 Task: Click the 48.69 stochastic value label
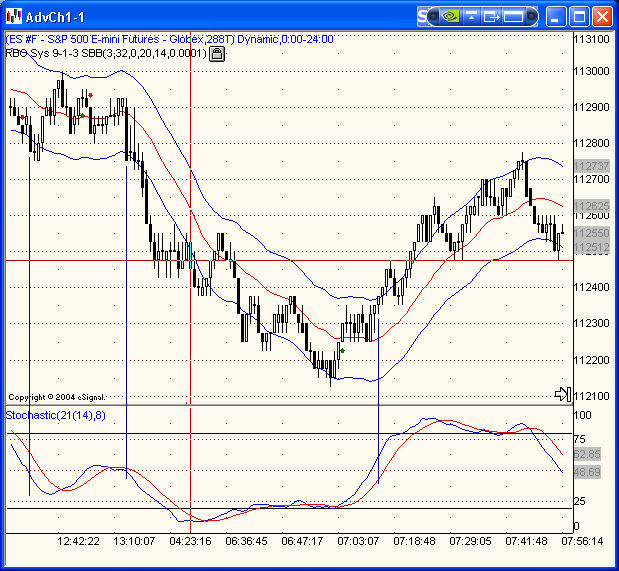(586, 471)
